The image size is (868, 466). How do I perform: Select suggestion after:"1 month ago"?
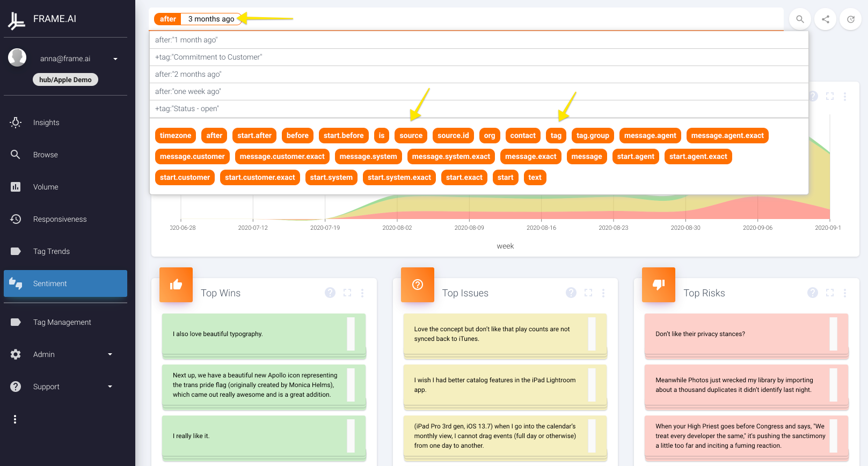(479, 40)
